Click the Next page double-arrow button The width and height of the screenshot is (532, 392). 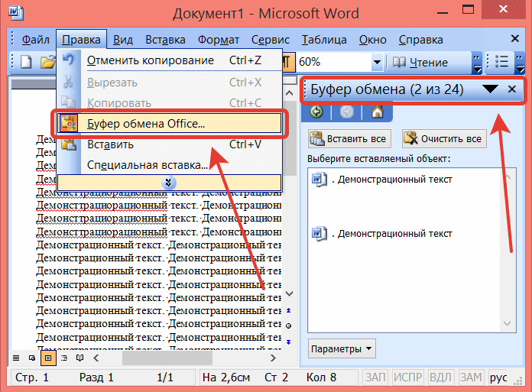(289, 342)
